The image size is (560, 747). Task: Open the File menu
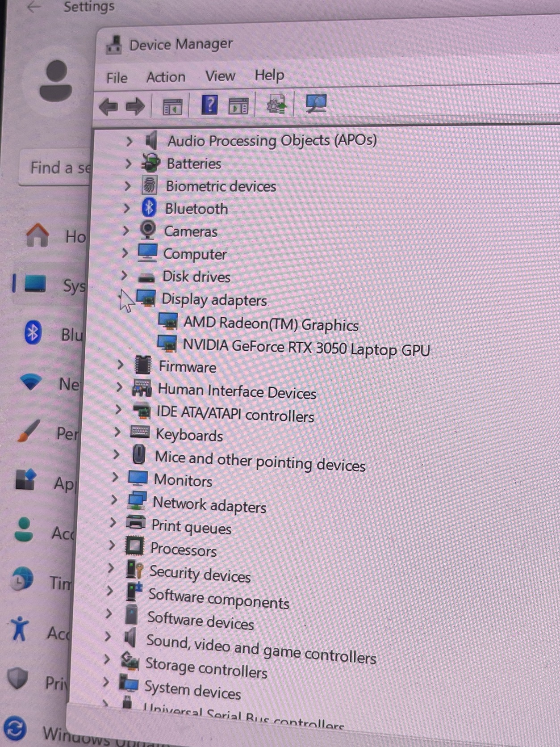click(x=117, y=78)
